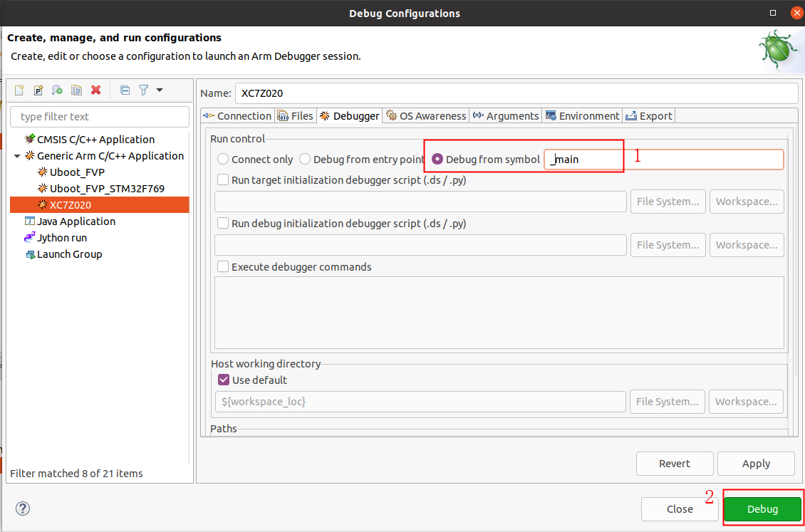
Task: Click the Apply button
Action: click(x=755, y=464)
